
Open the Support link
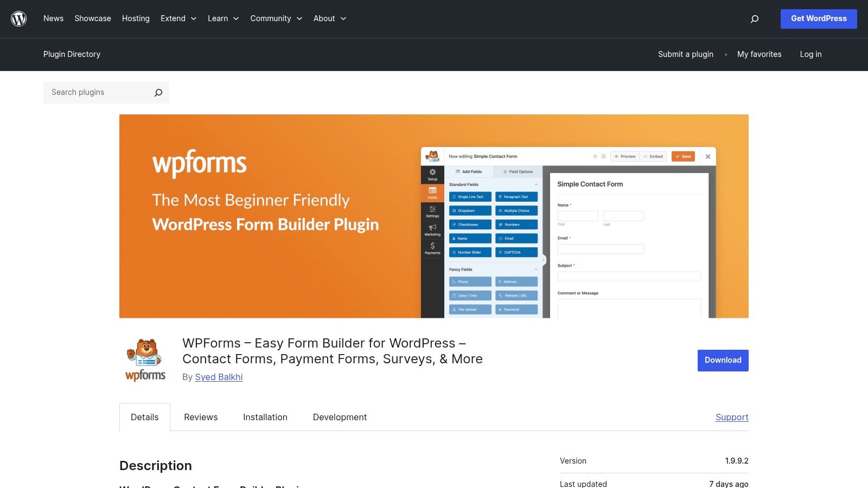tap(732, 417)
